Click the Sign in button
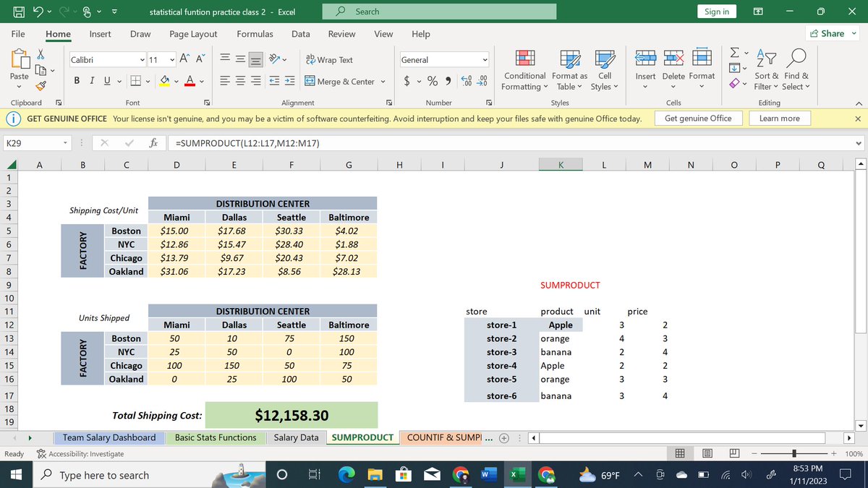The image size is (868, 488). tap(717, 12)
